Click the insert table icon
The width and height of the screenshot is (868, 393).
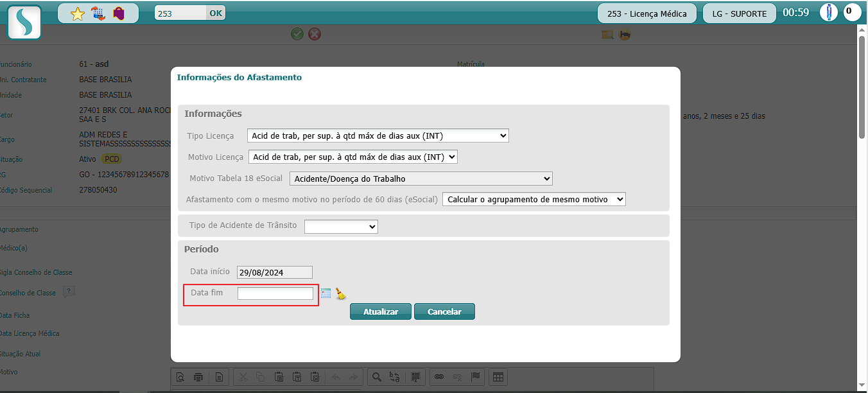click(x=499, y=377)
